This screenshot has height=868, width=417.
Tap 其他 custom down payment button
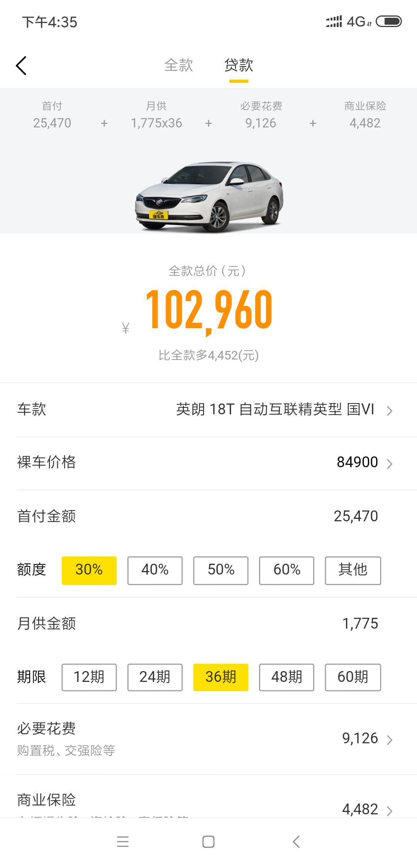click(353, 570)
